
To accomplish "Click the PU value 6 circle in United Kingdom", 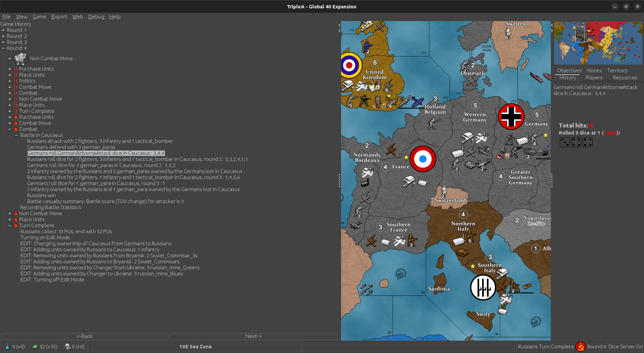I will pyautogui.click(x=375, y=63).
